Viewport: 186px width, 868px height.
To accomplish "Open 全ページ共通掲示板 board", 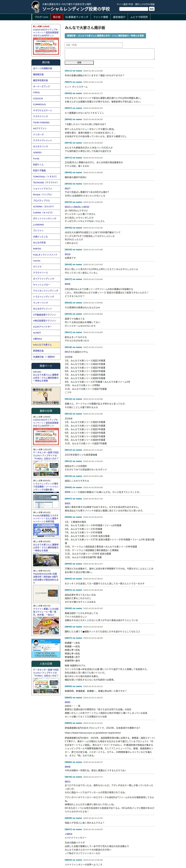I will (46, 68).
